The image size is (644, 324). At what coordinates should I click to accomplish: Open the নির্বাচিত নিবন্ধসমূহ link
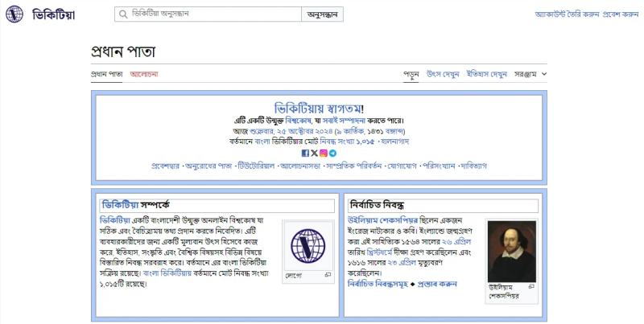coord(378,284)
